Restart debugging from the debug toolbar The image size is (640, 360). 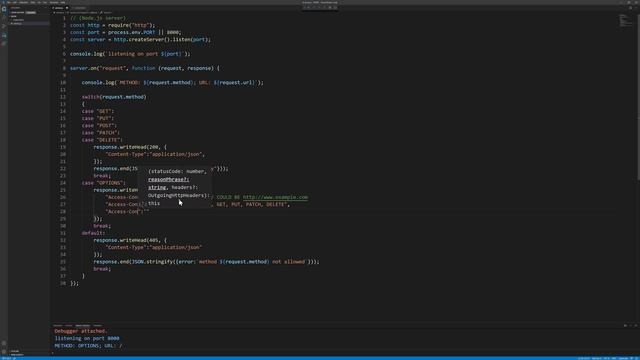(x=330, y=7)
